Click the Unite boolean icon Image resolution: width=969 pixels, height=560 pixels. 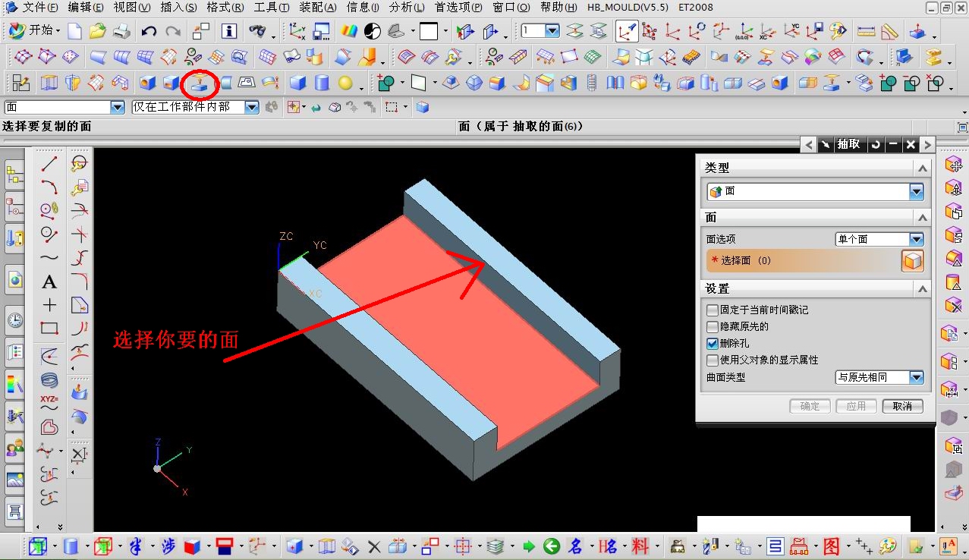pos(889,83)
